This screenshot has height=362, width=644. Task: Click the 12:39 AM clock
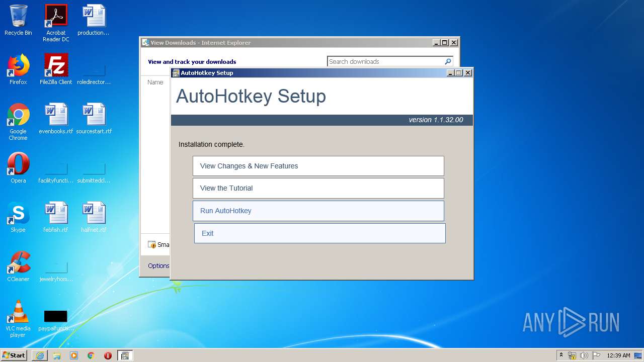click(618, 355)
